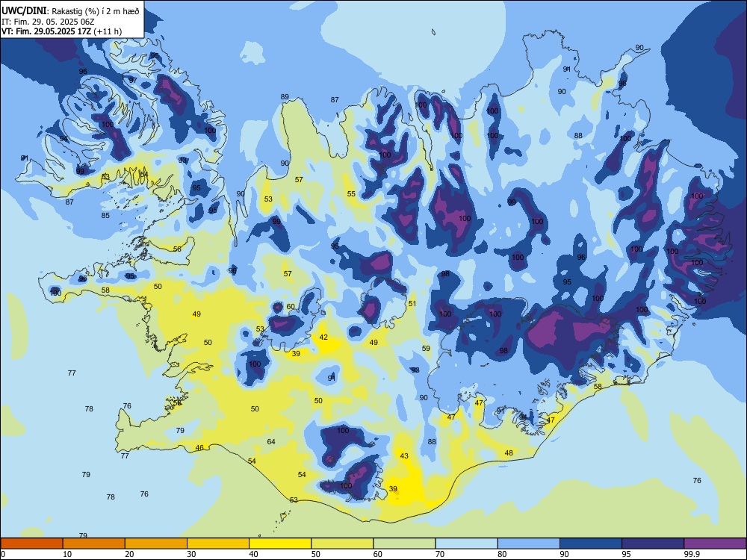The height and width of the screenshot is (560, 747).
Task: Click the '70' legend tick label
Action: point(440,554)
